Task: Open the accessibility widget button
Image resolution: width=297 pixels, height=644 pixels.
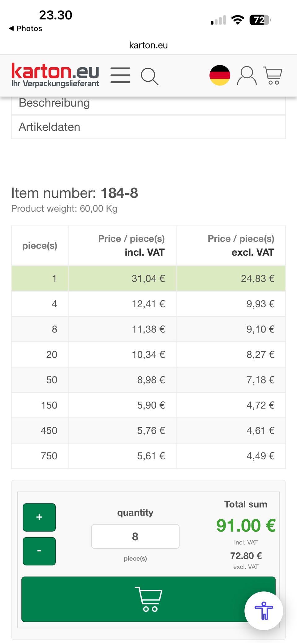Action: (x=264, y=611)
